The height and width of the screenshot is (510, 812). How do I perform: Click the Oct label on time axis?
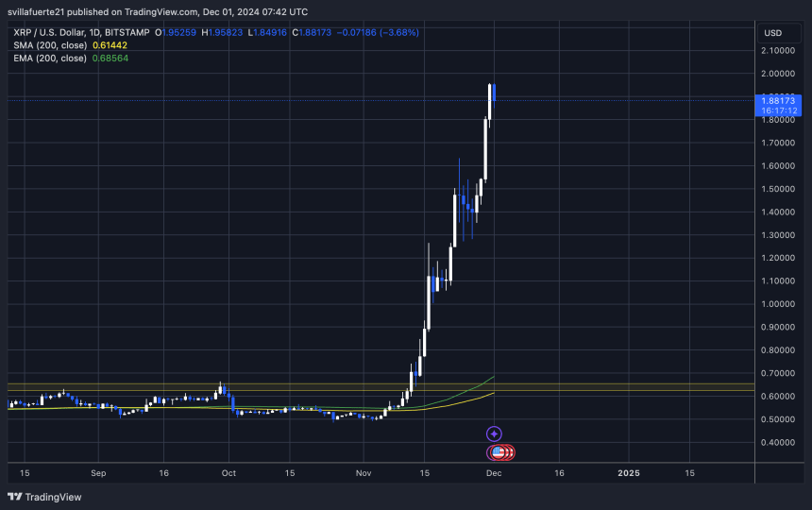228,472
